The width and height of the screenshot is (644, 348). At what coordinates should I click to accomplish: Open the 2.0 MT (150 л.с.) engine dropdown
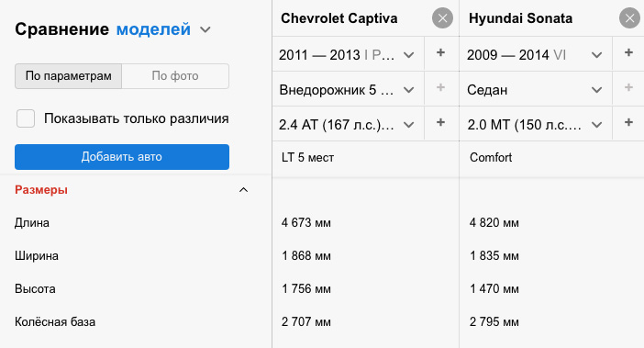click(x=536, y=125)
